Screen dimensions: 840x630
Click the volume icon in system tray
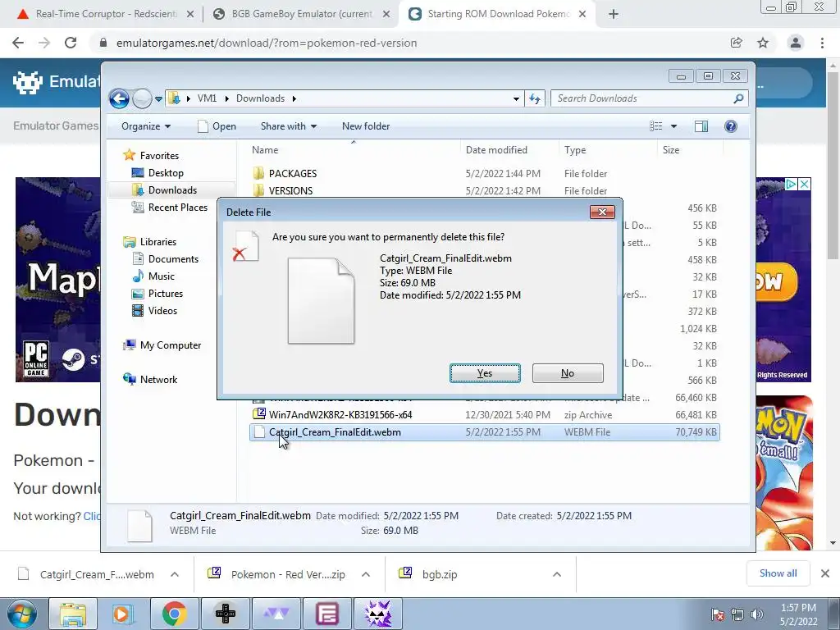[x=757, y=614]
